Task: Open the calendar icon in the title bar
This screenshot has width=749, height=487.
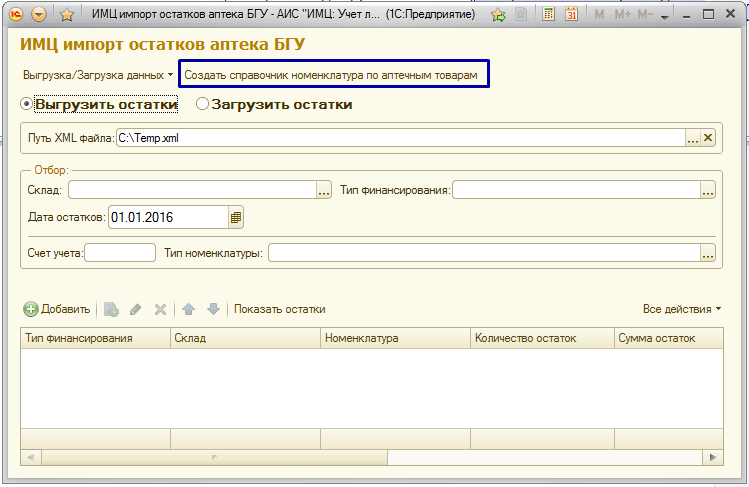Action: [571, 15]
